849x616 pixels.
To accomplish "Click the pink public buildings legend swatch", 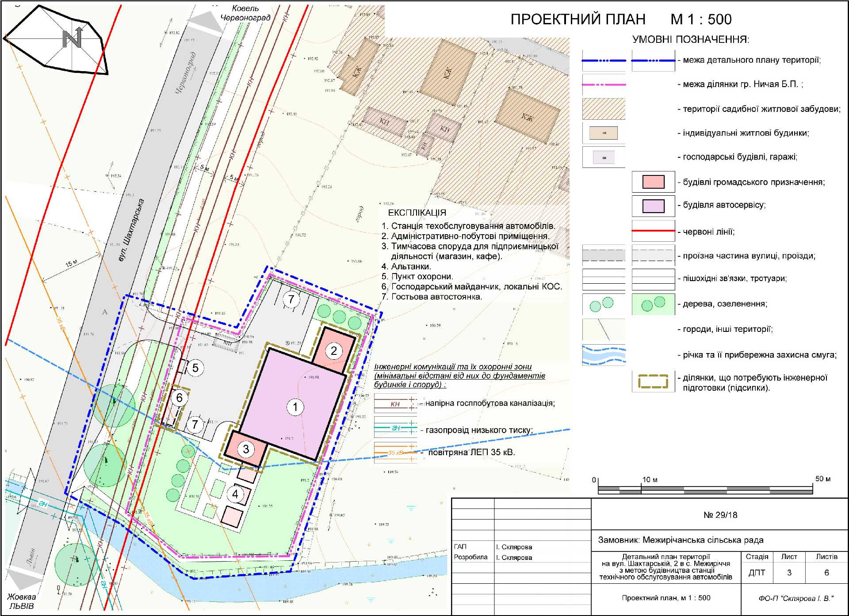I will click(x=653, y=182).
